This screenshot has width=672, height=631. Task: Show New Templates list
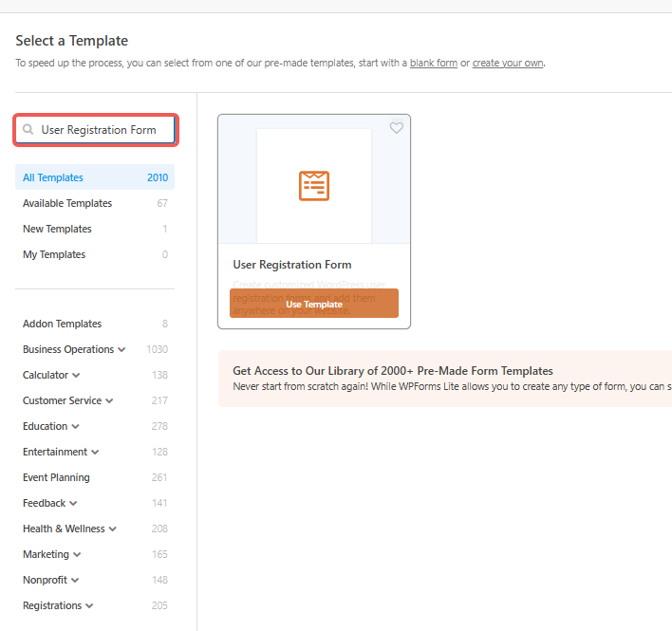(x=57, y=229)
